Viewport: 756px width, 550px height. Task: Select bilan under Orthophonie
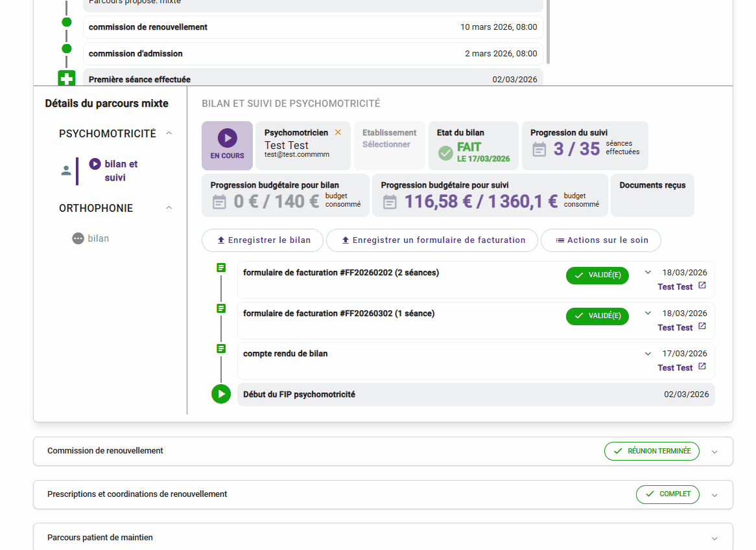click(98, 238)
